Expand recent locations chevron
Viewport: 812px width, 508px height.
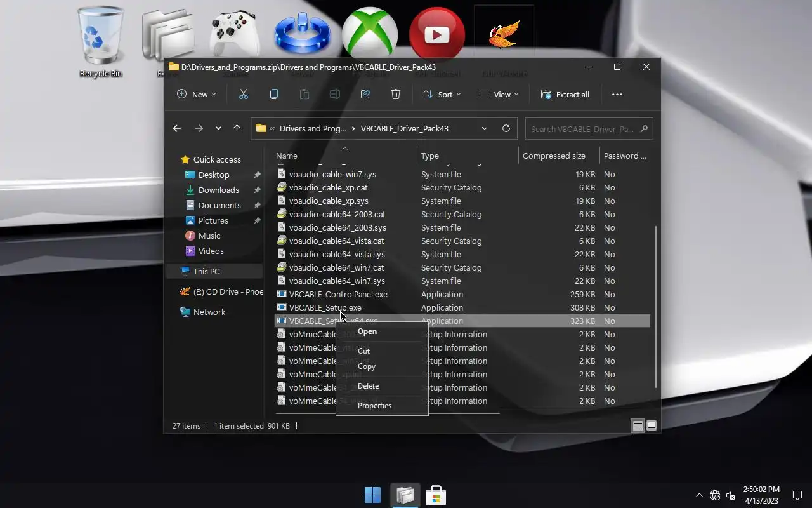[x=218, y=128]
